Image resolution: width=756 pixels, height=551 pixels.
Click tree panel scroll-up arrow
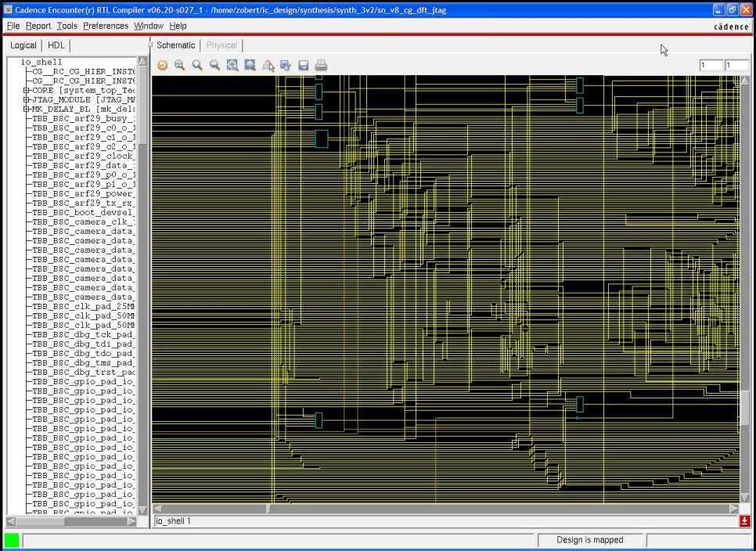pyautogui.click(x=142, y=61)
